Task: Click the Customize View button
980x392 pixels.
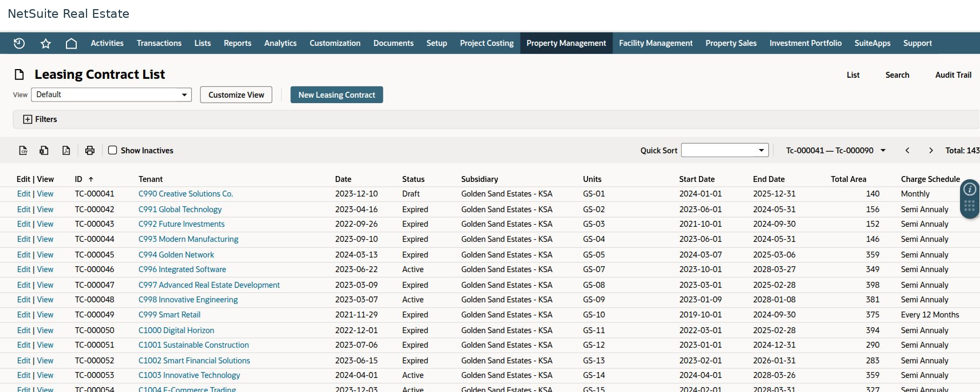Action: [x=236, y=95]
